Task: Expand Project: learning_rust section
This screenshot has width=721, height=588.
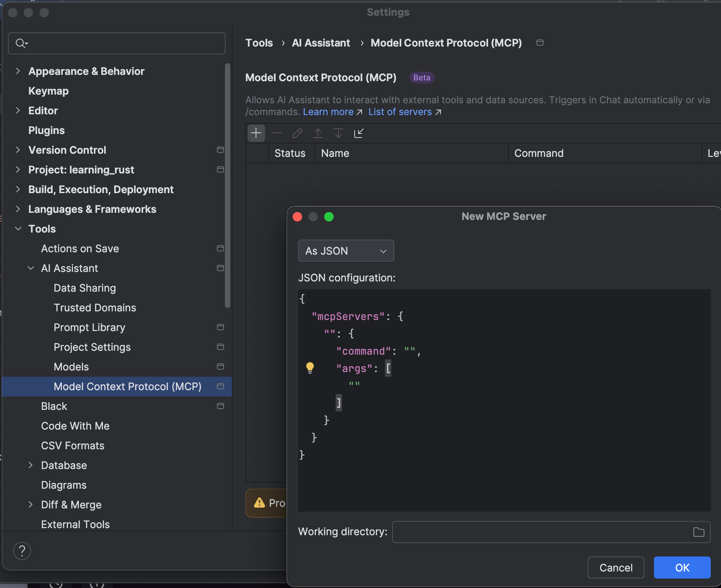Action: tap(18, 169)
